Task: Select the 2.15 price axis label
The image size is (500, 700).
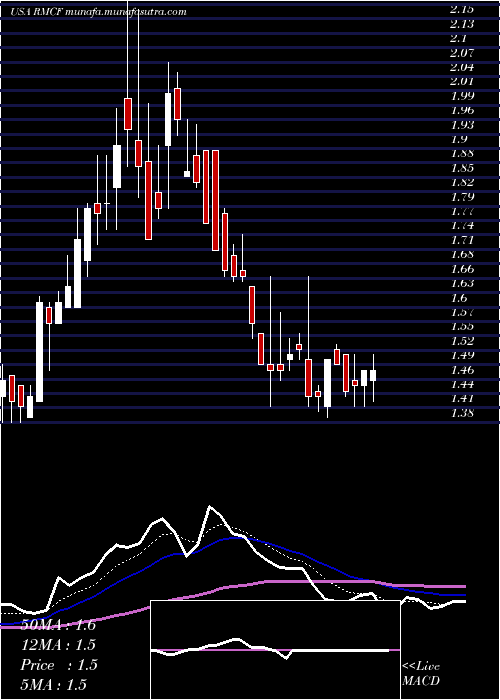Action: 462,9
